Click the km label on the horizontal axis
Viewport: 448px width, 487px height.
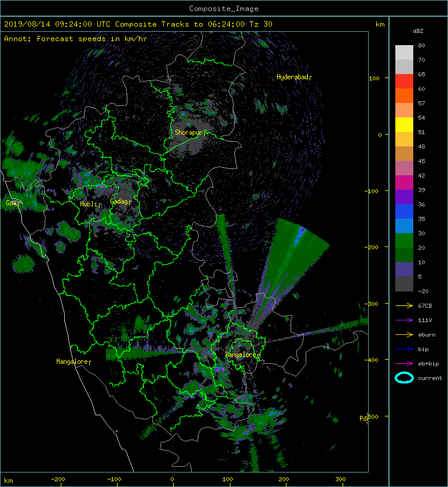9,481
